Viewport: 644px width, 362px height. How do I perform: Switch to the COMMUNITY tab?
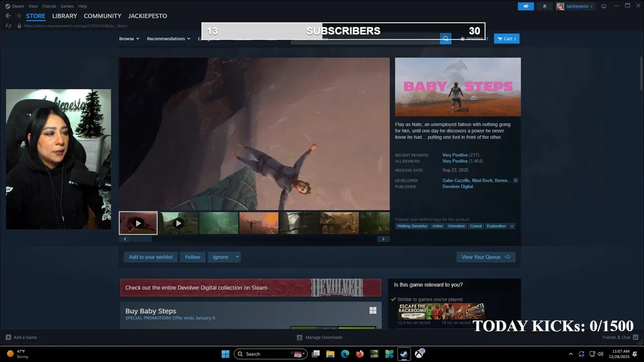click(x=102, y=16)
